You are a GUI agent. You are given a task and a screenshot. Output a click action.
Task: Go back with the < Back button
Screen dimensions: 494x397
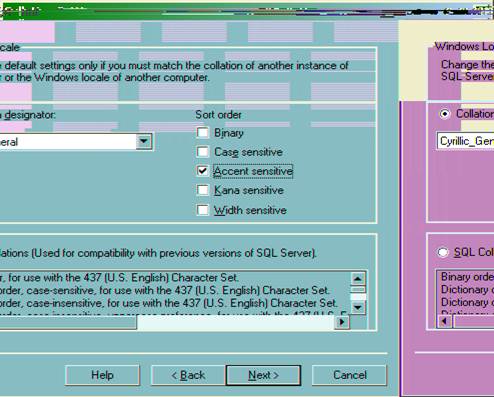188,375
